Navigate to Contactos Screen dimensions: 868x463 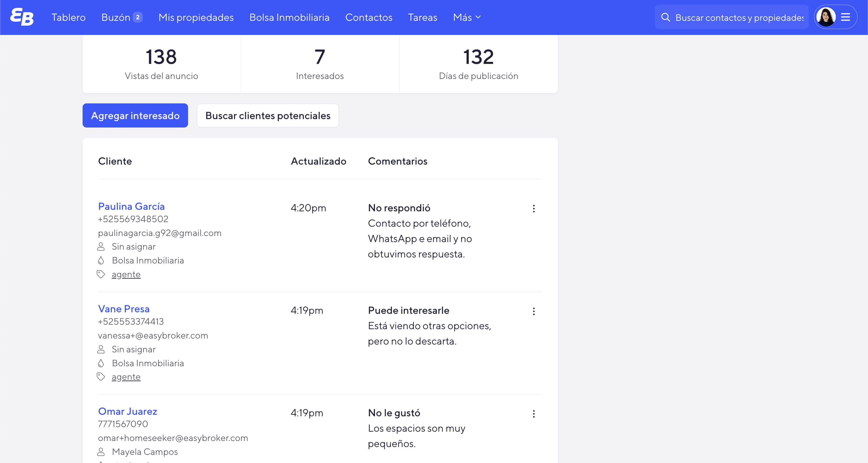point(369,17)
